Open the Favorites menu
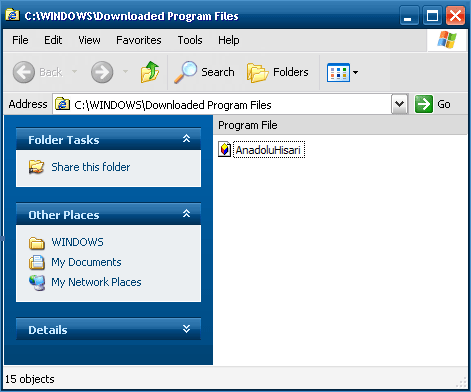 [x=139, y=40]
